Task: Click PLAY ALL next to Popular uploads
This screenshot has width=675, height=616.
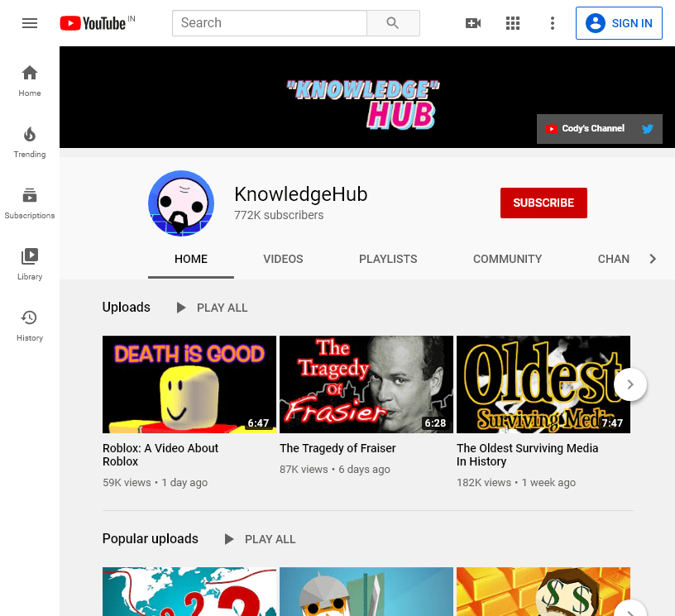Action: 270,539
